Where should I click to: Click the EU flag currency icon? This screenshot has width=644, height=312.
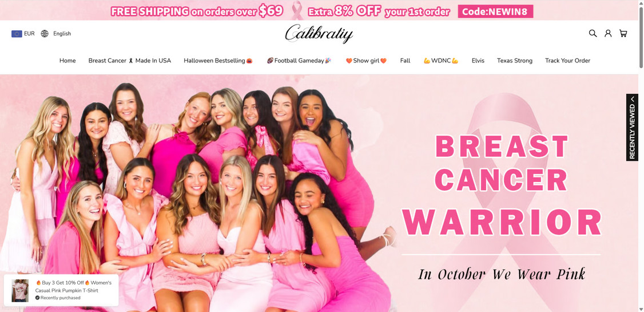click(x=17, y=34)
